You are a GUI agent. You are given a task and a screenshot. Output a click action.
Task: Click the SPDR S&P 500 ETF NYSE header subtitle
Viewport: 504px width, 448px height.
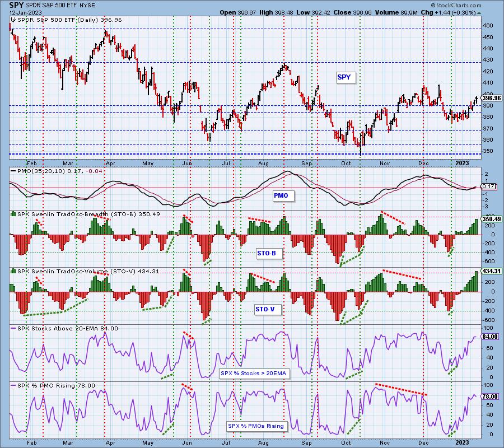pos(59,6)
